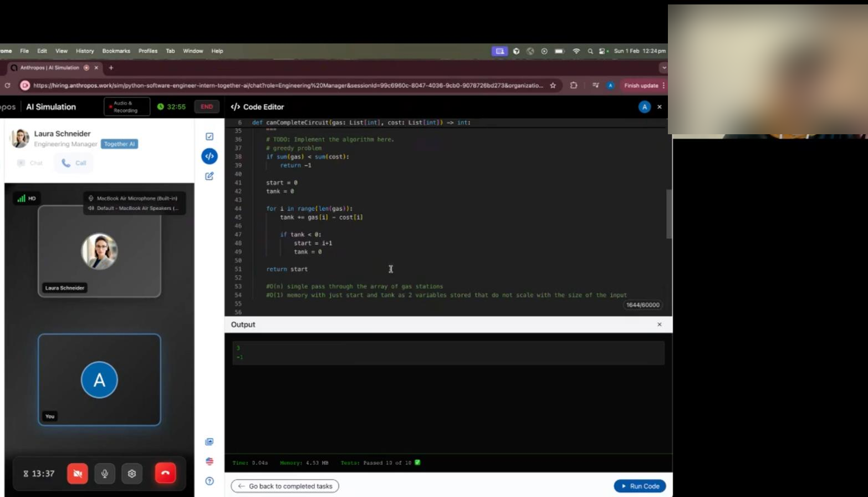Open the Tab menu
868x497 pixels.
point(170,51)
